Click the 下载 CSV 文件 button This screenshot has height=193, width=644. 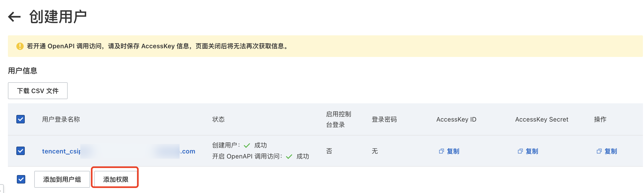click(x=38, y=91)
